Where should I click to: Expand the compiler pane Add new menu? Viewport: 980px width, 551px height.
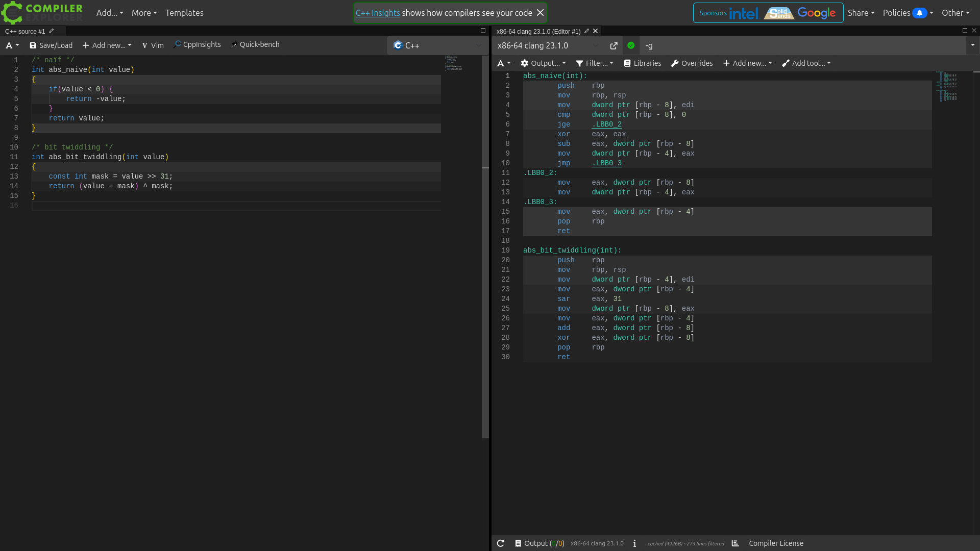pyautogui.click(x=748, y=63)
